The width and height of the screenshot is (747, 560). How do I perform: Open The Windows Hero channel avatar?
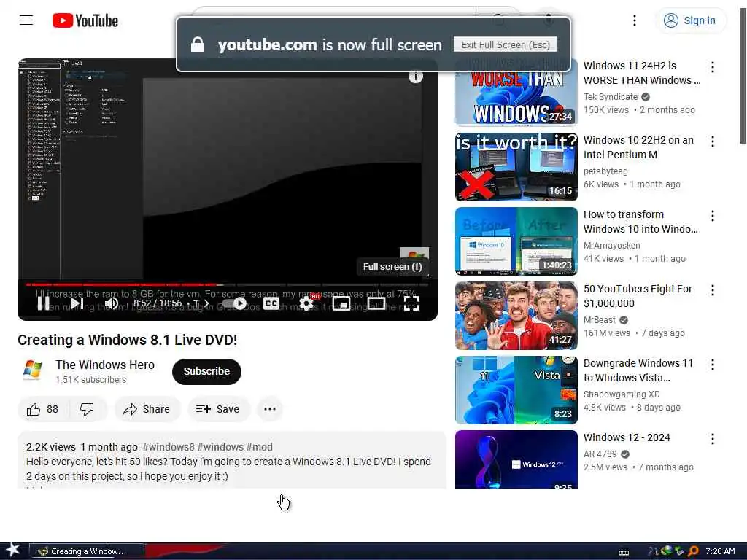pos(32,370)
